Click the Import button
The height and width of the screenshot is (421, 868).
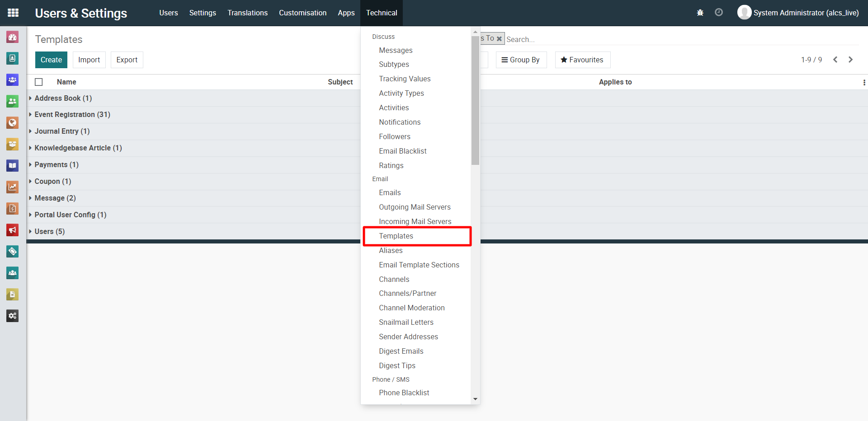pos(89,60)
